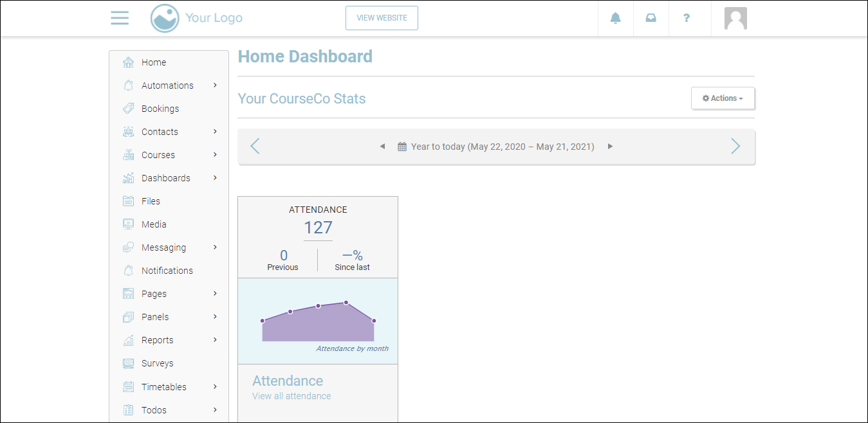
Task: Open Surveys from the sidebar
Action: [x=158, y=363]
